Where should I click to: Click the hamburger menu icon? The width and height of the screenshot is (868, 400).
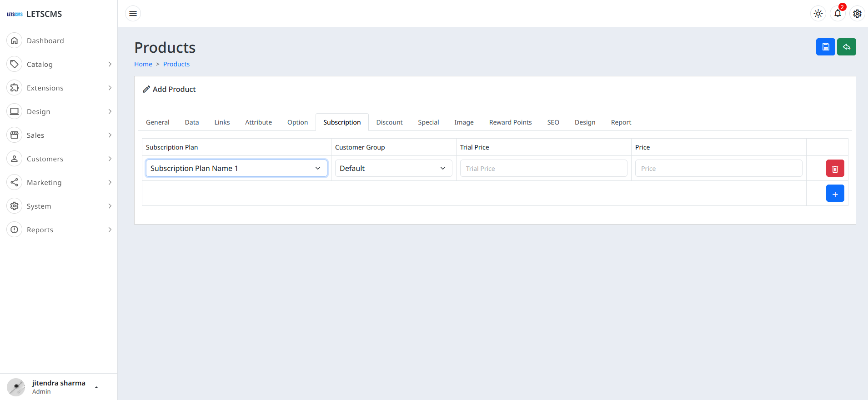point(133,14)
